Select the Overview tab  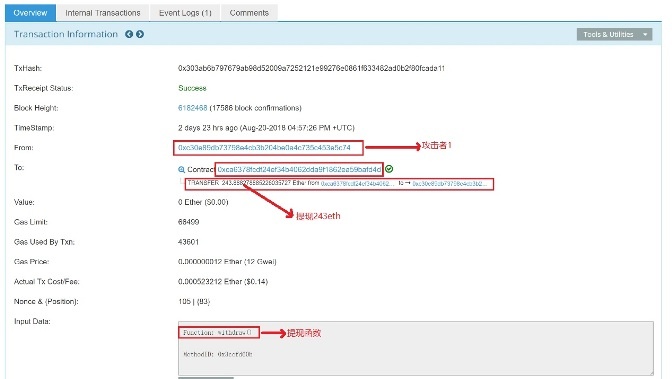[x=30, y=13]
